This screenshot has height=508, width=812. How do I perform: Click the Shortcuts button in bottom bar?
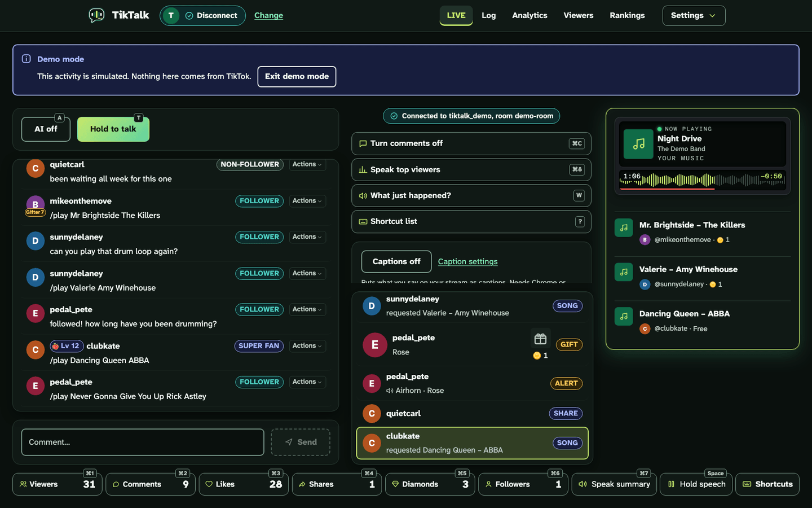[x=767, y=484]
